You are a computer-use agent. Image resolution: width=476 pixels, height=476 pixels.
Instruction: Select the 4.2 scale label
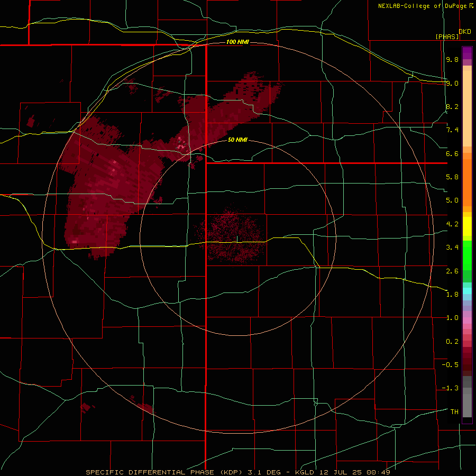click(x=452, y=224)
